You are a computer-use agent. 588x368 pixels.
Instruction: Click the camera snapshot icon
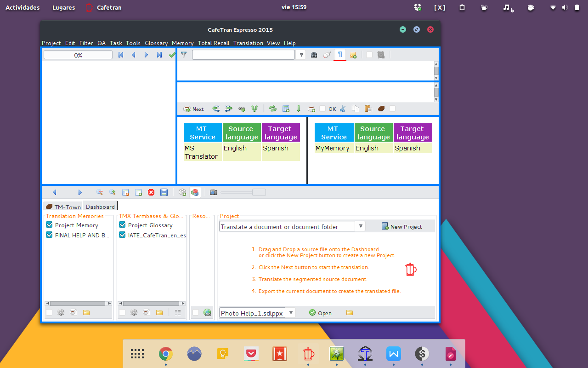pyautogui.click(x=214, y=192)
